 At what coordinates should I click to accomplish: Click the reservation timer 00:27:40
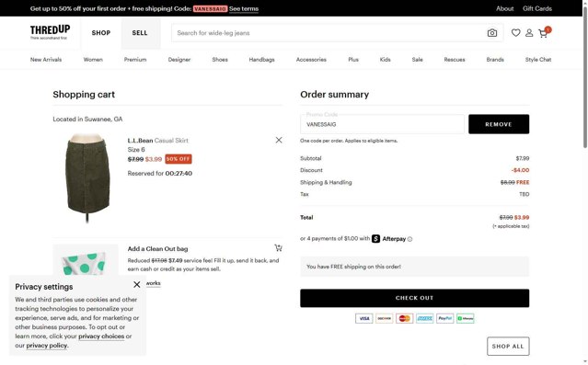click(x=179, y=174)
